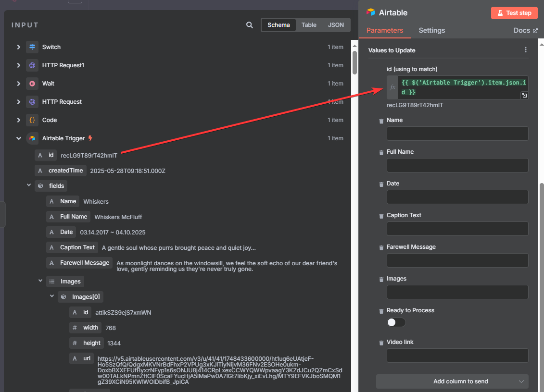Remove Ready to Process field trash icon
This screenshot has width=544, height=392.
[x=381, y=311]
